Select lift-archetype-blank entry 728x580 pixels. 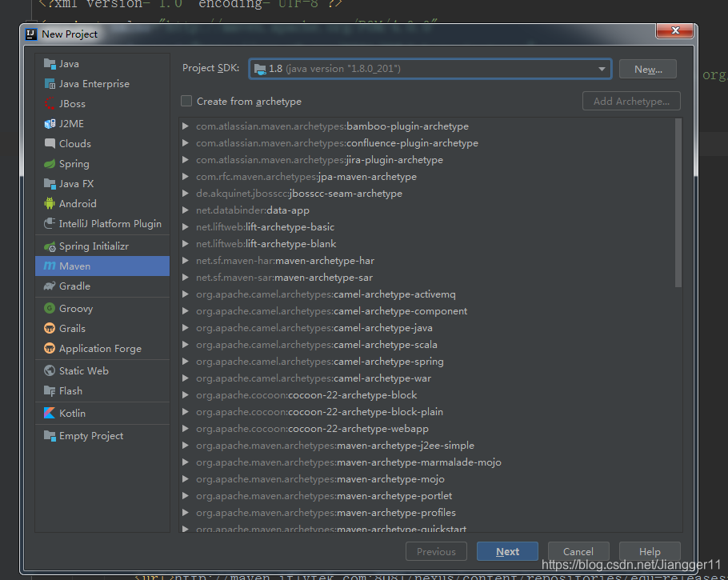click(266, 244)
